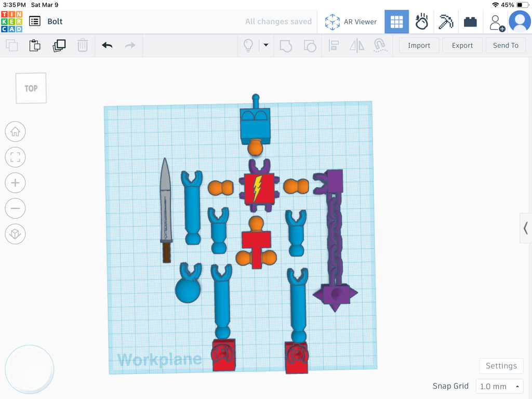
Task: Toggle perspective/orthographic view cube button
Action: pos(15,234)
